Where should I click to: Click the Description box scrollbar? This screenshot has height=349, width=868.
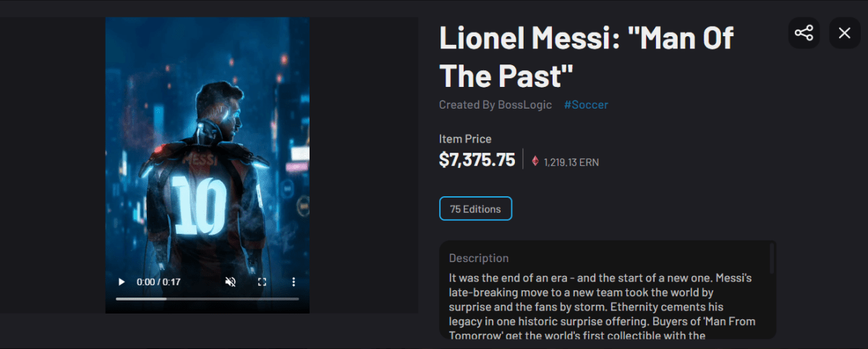(772, 258)
